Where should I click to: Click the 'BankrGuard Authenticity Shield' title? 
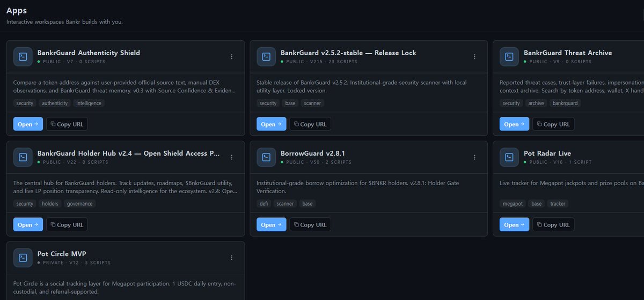coord(89,53)
